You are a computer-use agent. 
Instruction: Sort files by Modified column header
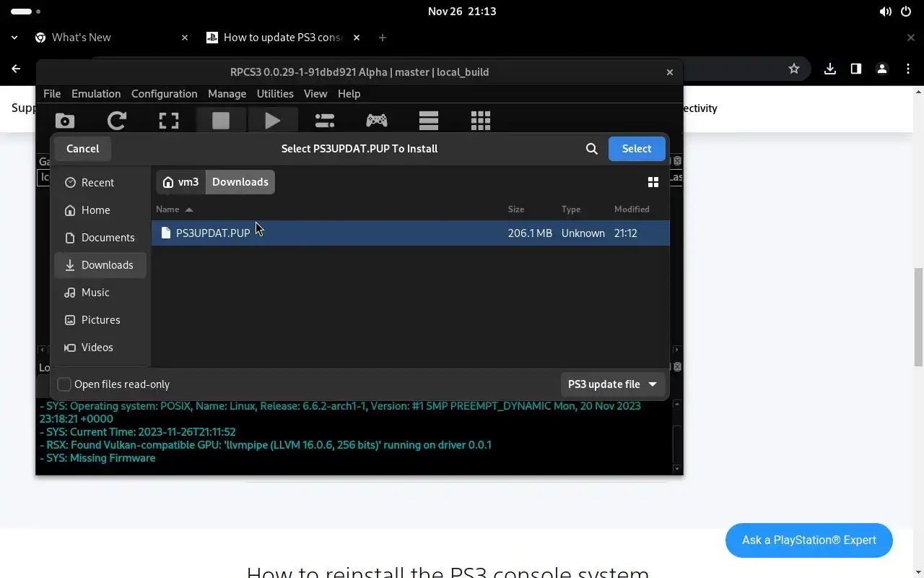632,210
